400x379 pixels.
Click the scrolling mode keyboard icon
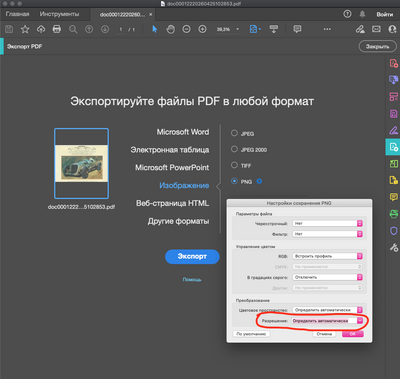(274, 29)
